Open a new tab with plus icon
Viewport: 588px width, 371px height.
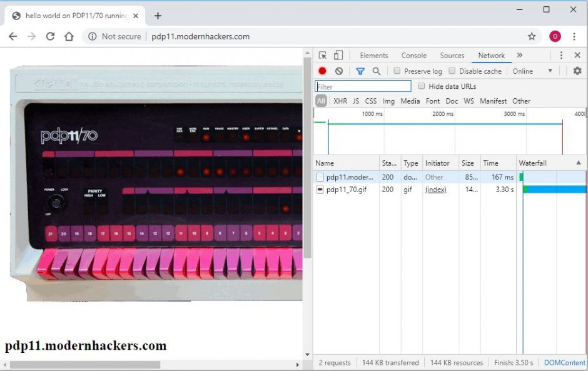[x=158, y=16]
